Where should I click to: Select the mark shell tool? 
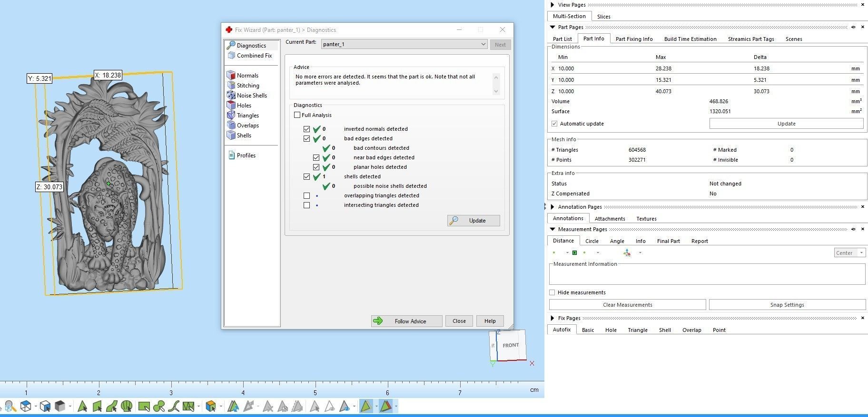click(127, 406)
